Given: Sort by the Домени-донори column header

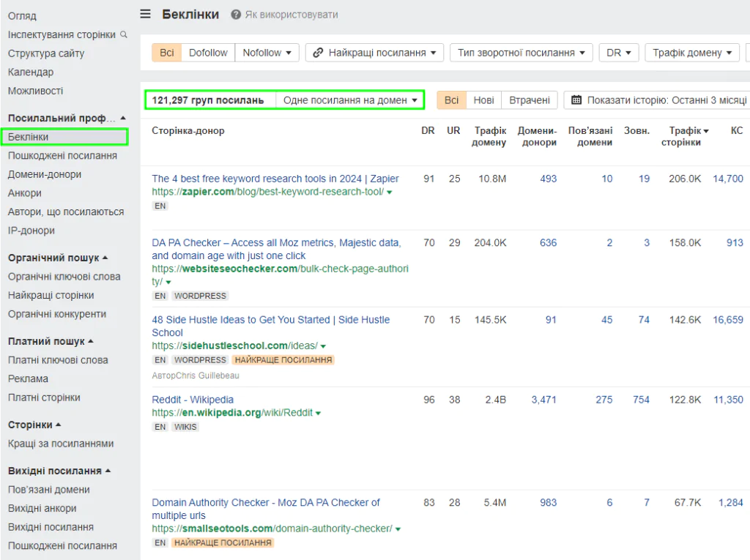Looking at the screenshot, I should click(537, 136).
